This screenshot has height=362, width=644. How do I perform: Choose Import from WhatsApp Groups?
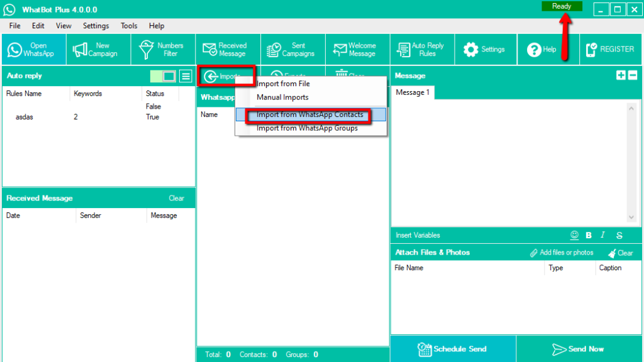(x=307, y=128)
